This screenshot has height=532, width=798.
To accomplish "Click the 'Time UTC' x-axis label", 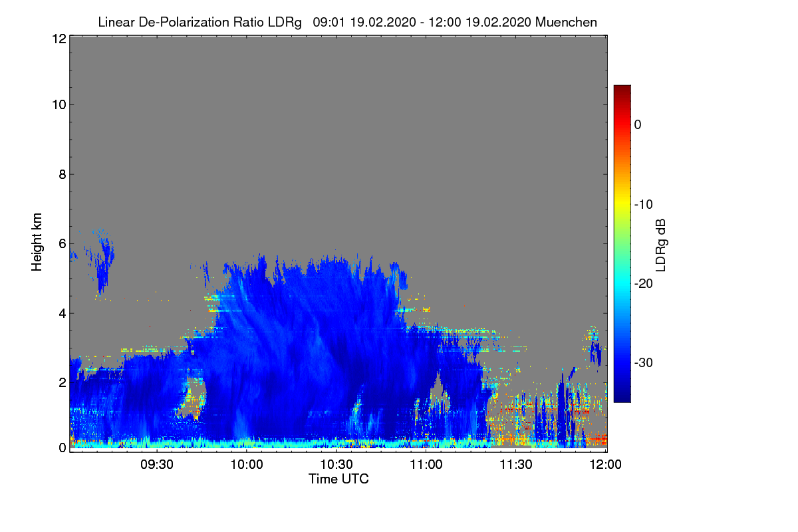I will [338, 479].
